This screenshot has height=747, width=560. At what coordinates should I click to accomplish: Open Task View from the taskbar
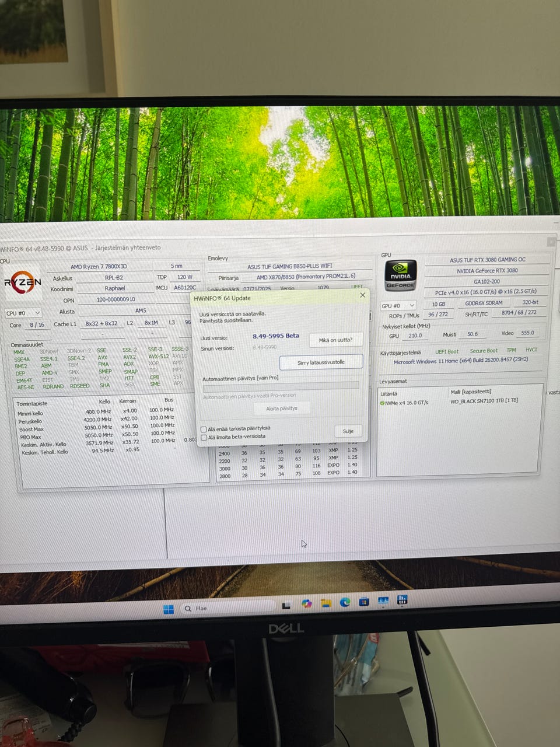pos(286,605)
